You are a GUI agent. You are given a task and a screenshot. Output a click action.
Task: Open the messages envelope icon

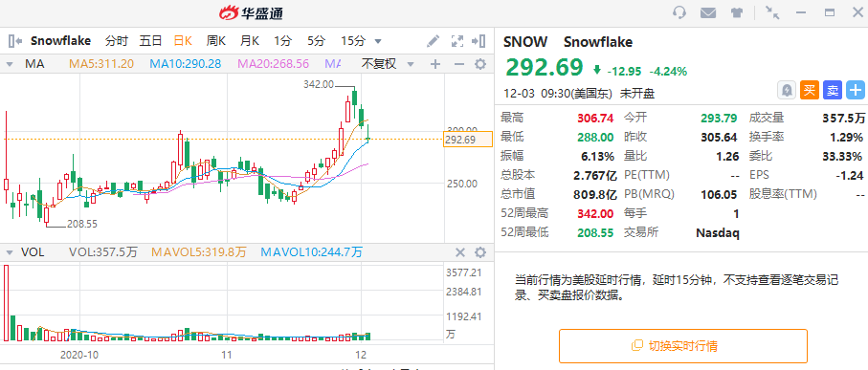tap(708, 12)
